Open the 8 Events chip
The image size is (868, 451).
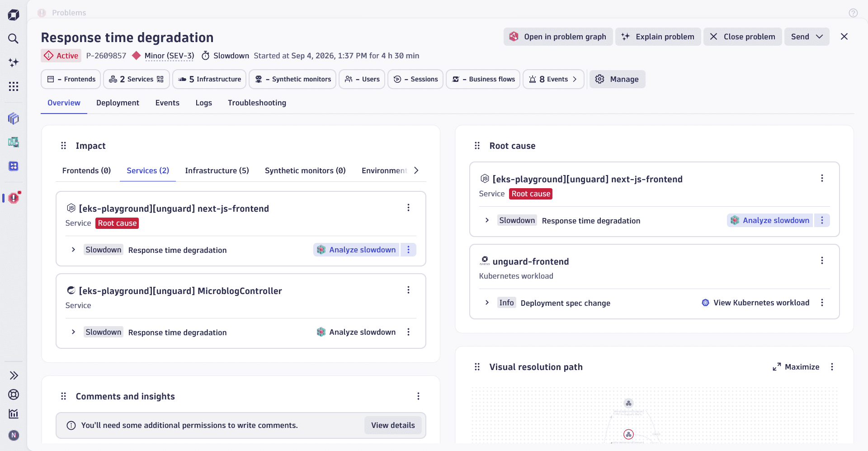click(553, 79)
